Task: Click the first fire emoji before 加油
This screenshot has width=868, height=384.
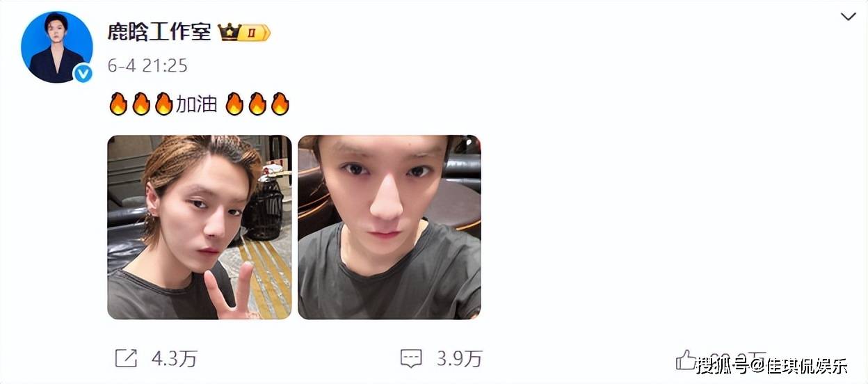Action: [118, 104]
